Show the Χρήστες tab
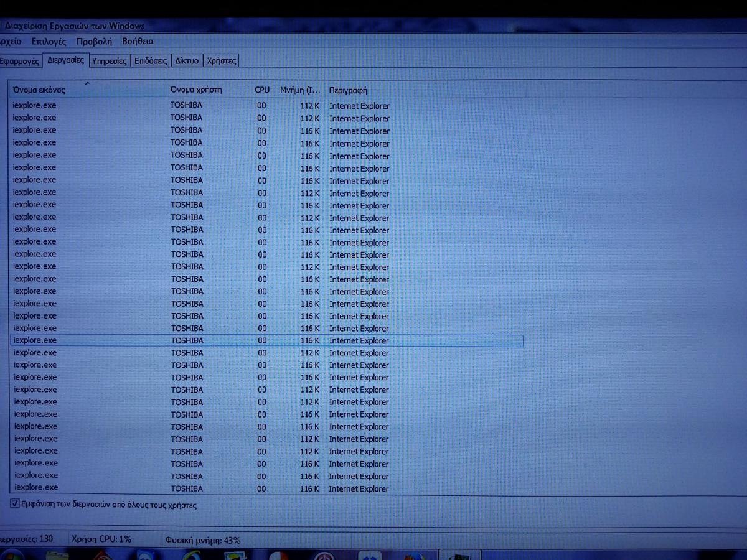The image size is (747, 560). tap(221, 61)
